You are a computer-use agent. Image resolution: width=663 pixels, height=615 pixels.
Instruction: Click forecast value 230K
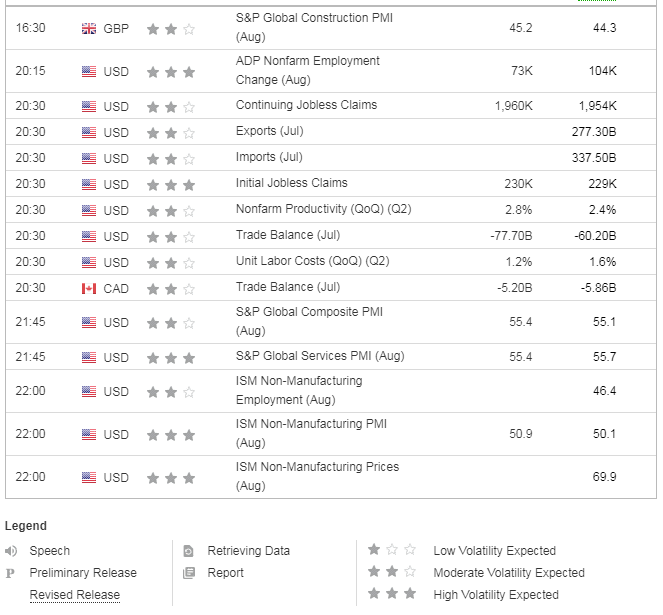518,184
